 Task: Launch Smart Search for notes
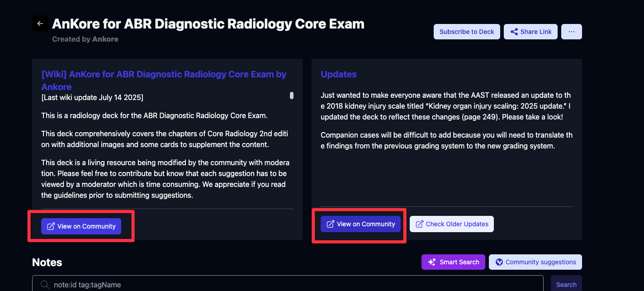click(453, 262)
